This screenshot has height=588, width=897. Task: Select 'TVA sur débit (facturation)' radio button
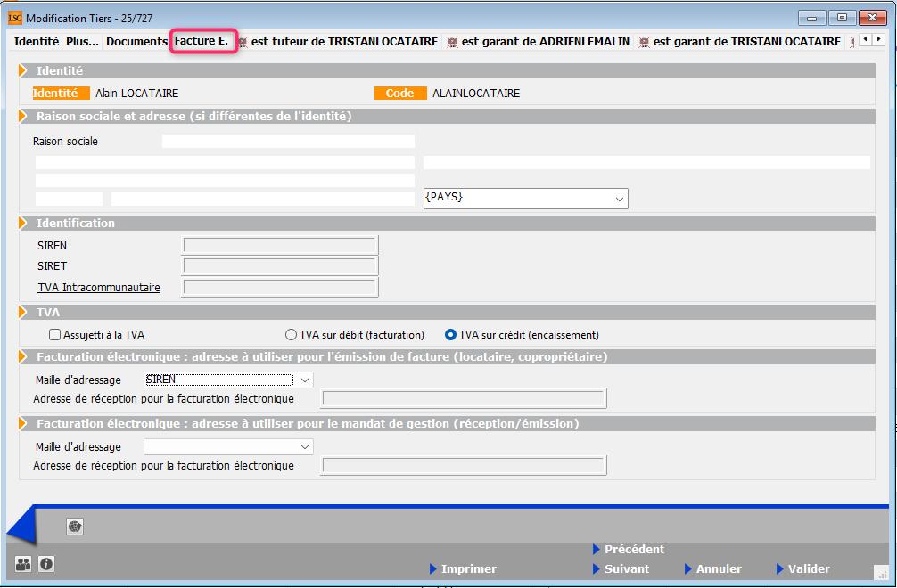point(291,335)
